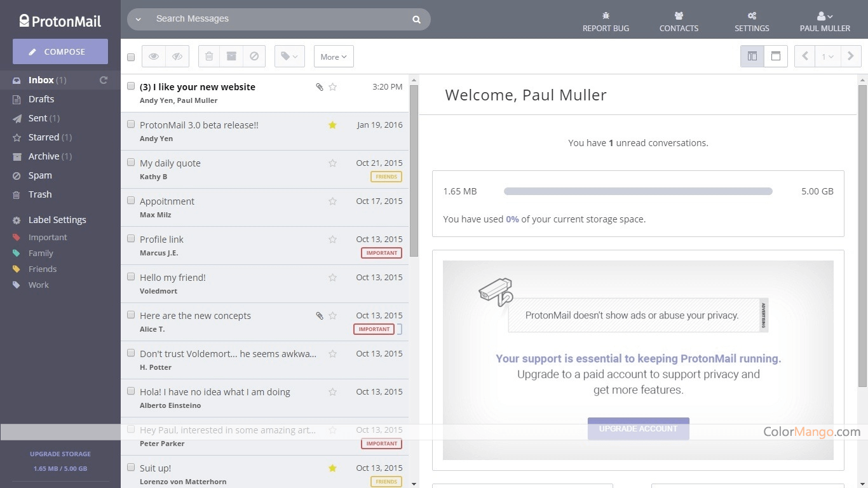
Task: Open the label assignment icon
Action: coord(289,56)
